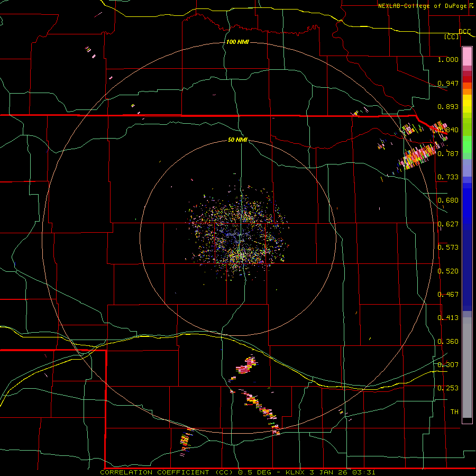Click the 0.520 color scale label

(448, 271)
